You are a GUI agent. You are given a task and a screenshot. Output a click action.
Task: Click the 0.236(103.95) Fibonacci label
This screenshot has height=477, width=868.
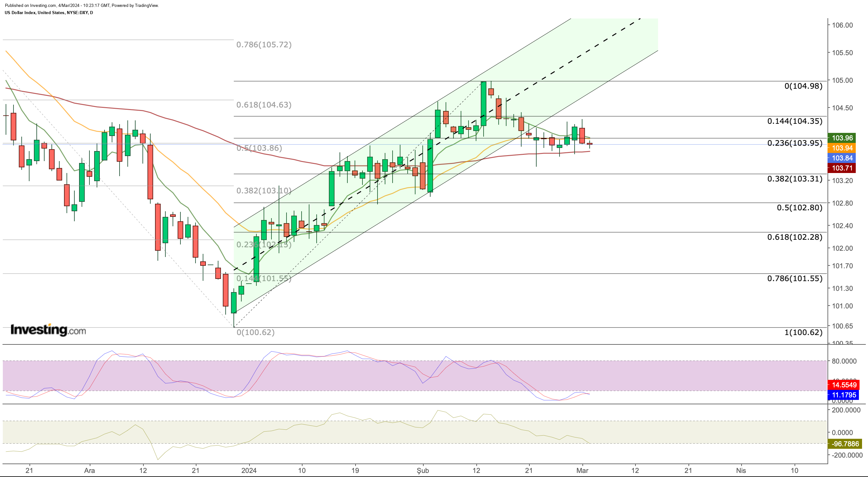coord(795,143)
